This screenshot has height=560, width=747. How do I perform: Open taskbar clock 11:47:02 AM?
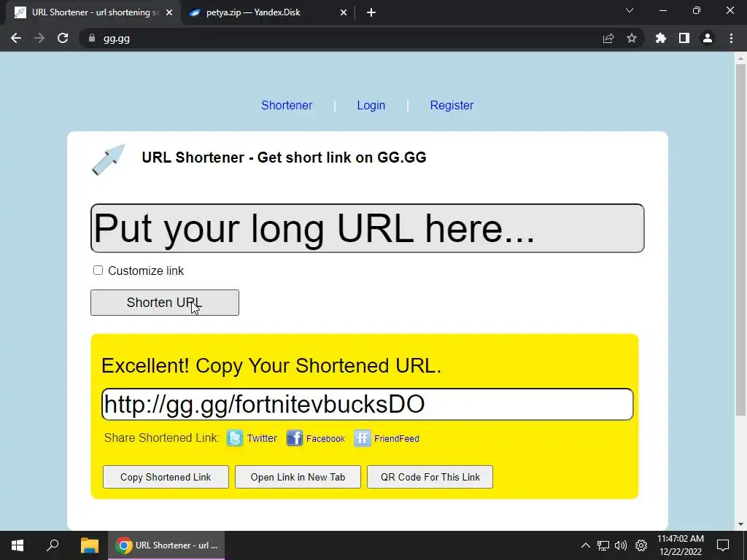point(681,545)
